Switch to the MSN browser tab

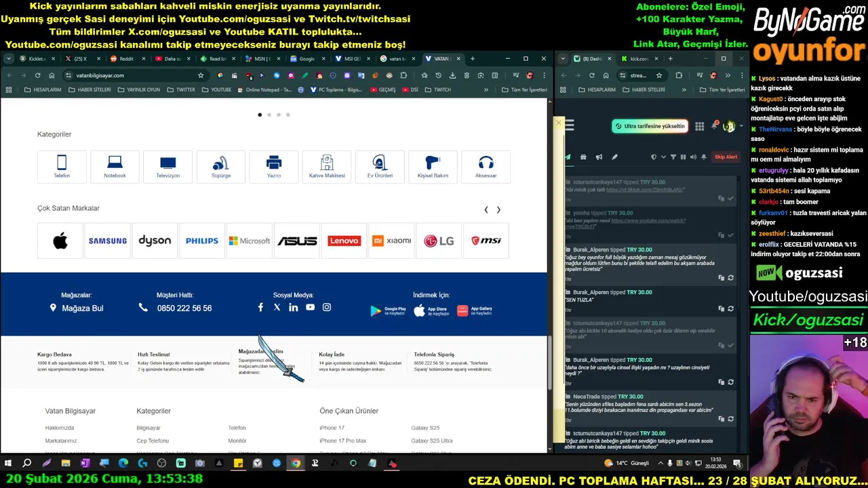262,59
